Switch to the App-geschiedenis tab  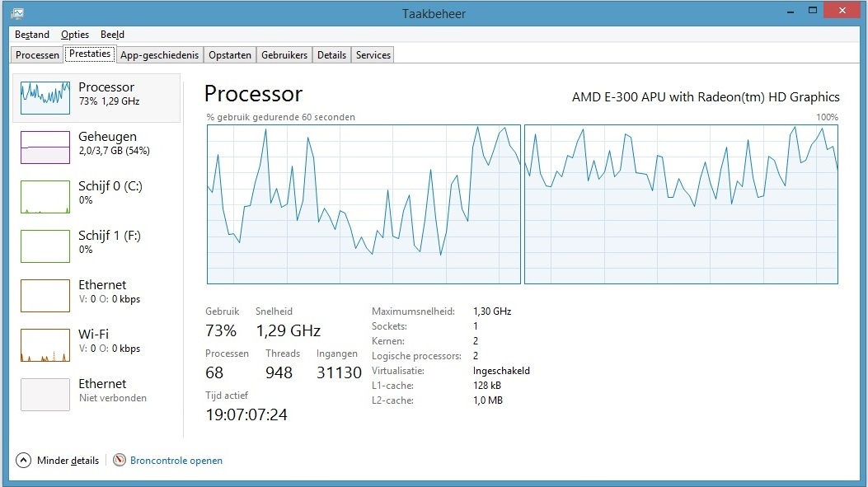coord(159,55)
